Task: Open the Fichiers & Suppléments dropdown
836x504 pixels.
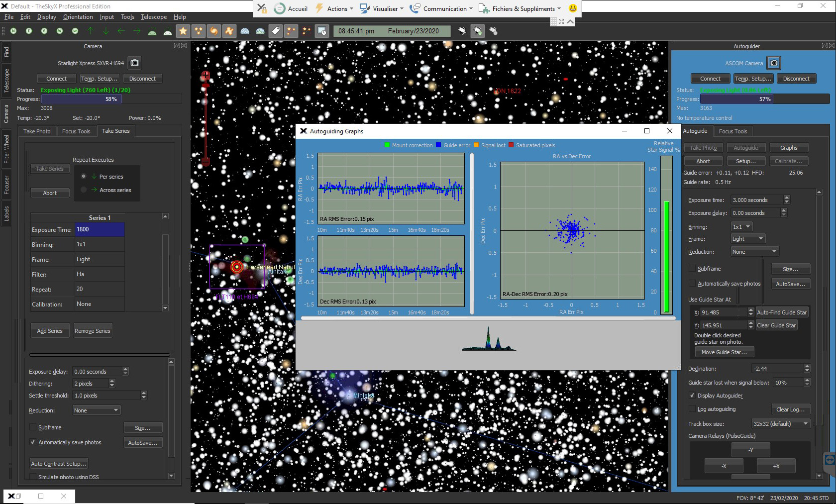Action: coord(520,8)
